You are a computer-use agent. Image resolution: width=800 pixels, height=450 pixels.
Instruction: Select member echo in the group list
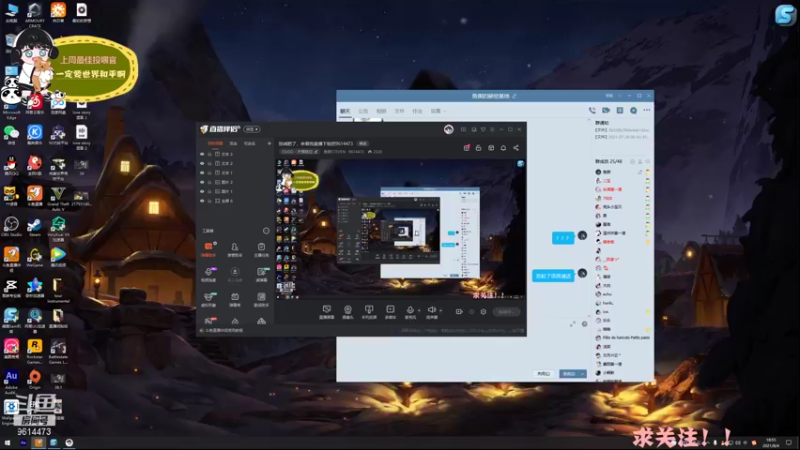623,294
